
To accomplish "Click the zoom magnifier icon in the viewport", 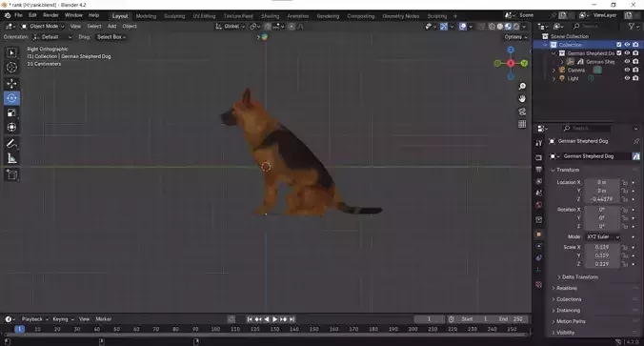I will [522, 87].
